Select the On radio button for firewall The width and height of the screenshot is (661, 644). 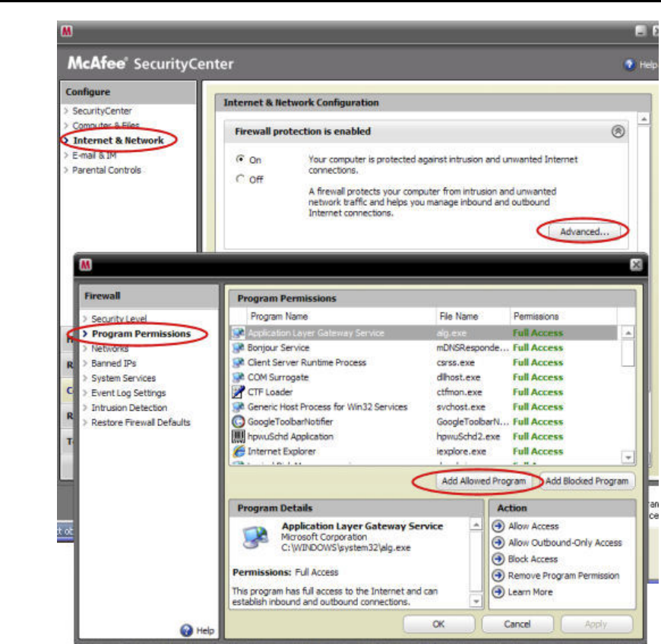[240, 159]
